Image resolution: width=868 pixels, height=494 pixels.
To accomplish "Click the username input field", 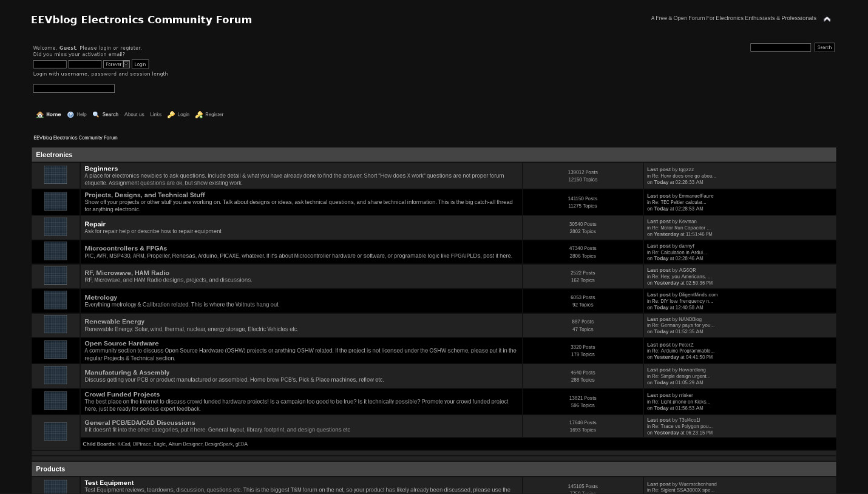I will [x=50, y=64].
